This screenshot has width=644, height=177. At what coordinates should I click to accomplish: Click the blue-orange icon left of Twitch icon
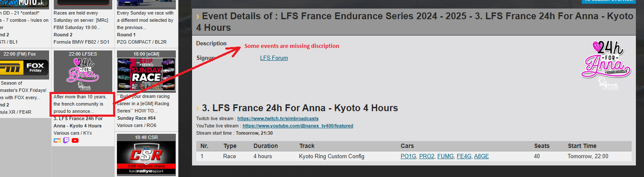pos(57,140)
